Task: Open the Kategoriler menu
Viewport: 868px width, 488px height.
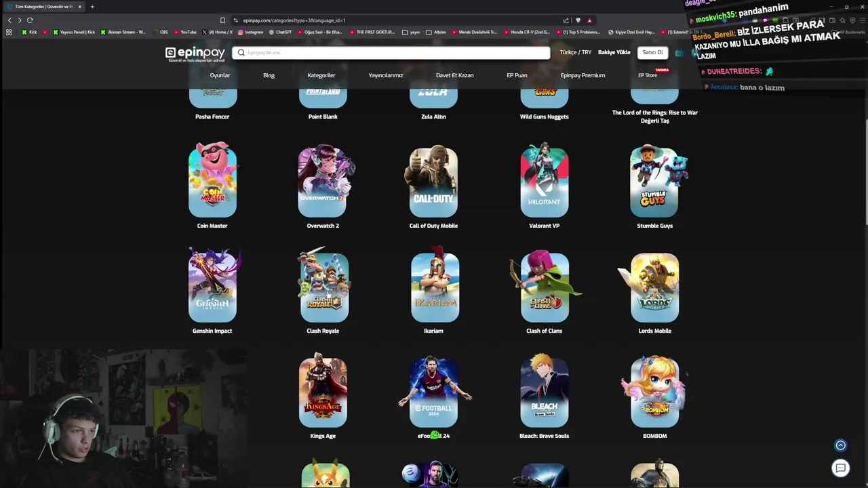Action: pyautogui.click(x=321, y=75)
